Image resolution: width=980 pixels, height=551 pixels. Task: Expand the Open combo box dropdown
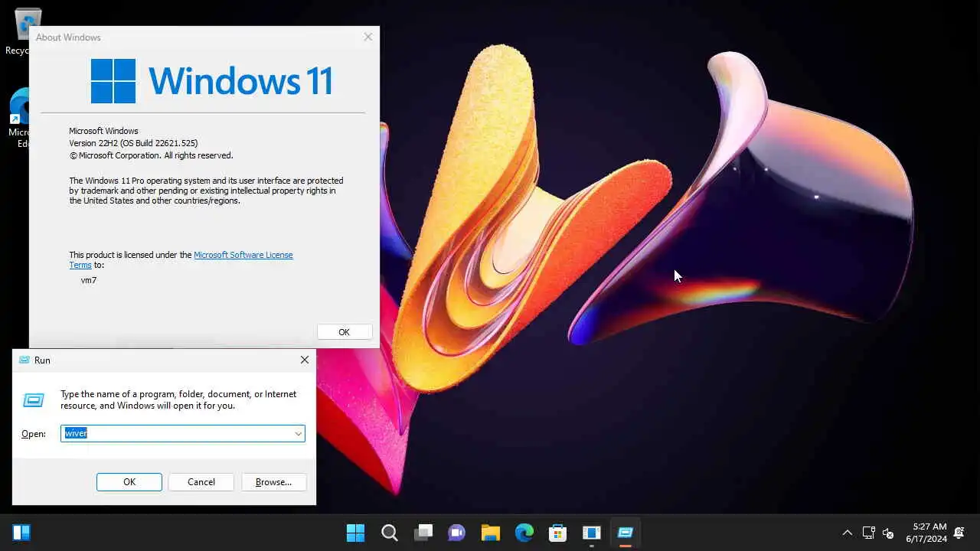tap(298, 434)
